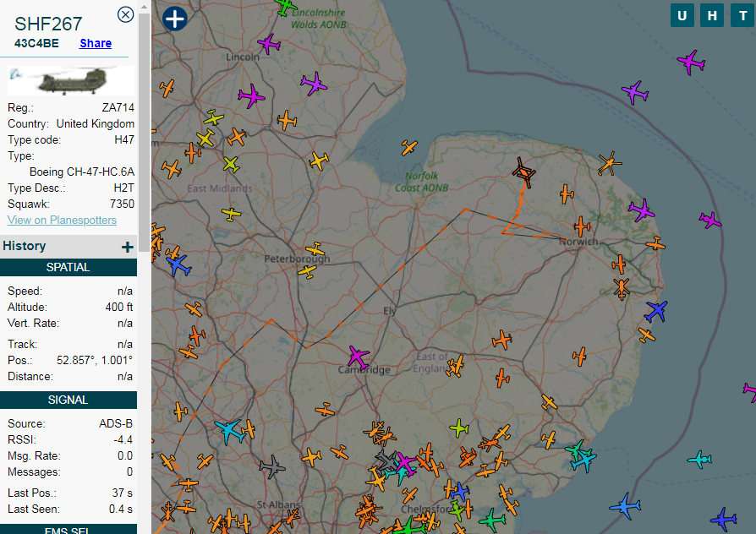756x534 pixels.
Task: Click the SPATIAL section header
Action: (x=68, y=268)
